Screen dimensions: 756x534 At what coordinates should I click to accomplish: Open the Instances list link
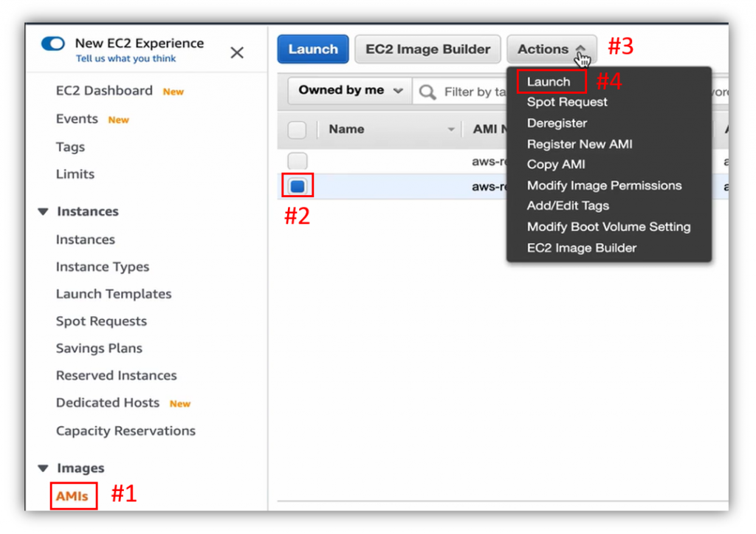pyautogui.click(x=86, y=240)
